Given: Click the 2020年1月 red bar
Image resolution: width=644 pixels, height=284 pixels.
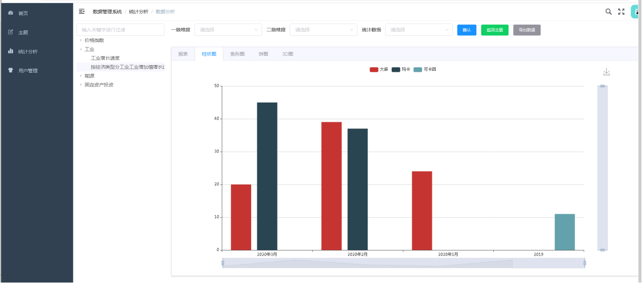Looking at the screenshot, I should tap(422, 211).
